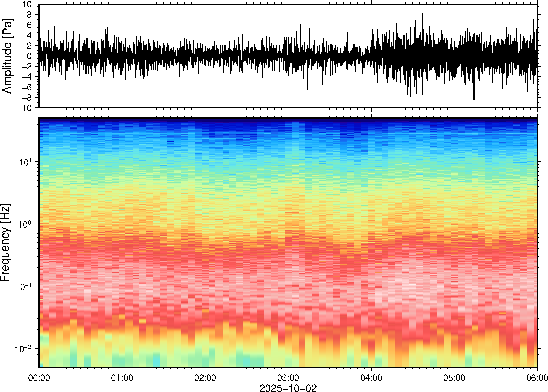Image resolution: width=548 pixels, height=392 pixels.
Task: Click the −8 amplitude tick label
Action: [27, 98]
